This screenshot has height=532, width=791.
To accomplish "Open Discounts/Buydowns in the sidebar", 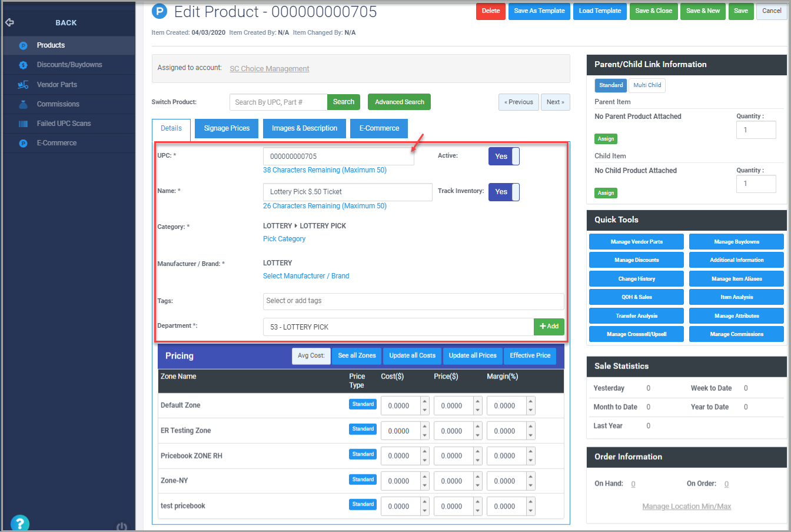I will [69, 65].
